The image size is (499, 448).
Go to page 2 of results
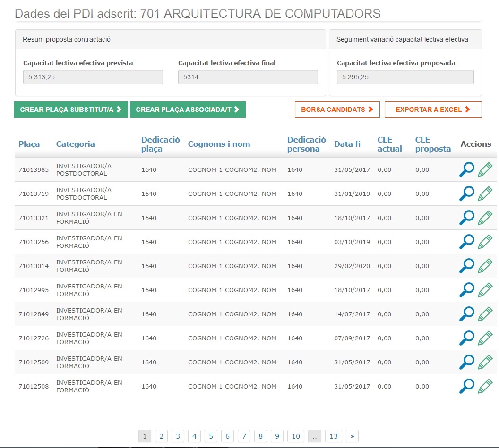[x=161, y=436]
